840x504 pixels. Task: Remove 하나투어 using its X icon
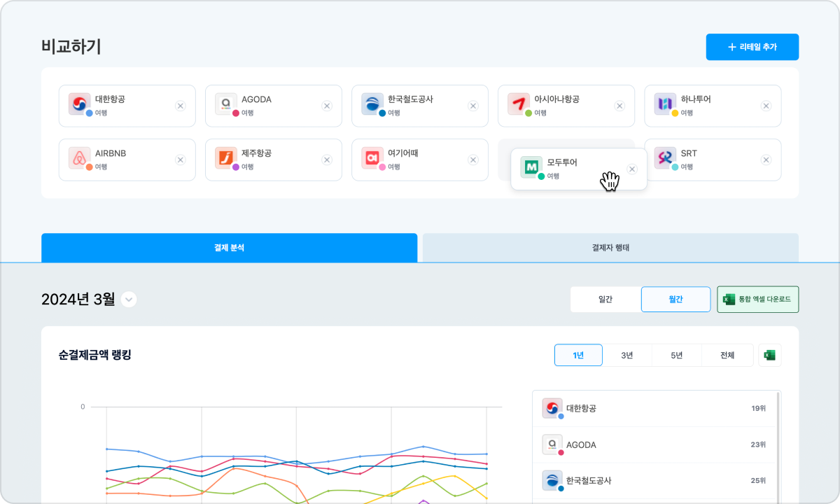pos(766,106)
